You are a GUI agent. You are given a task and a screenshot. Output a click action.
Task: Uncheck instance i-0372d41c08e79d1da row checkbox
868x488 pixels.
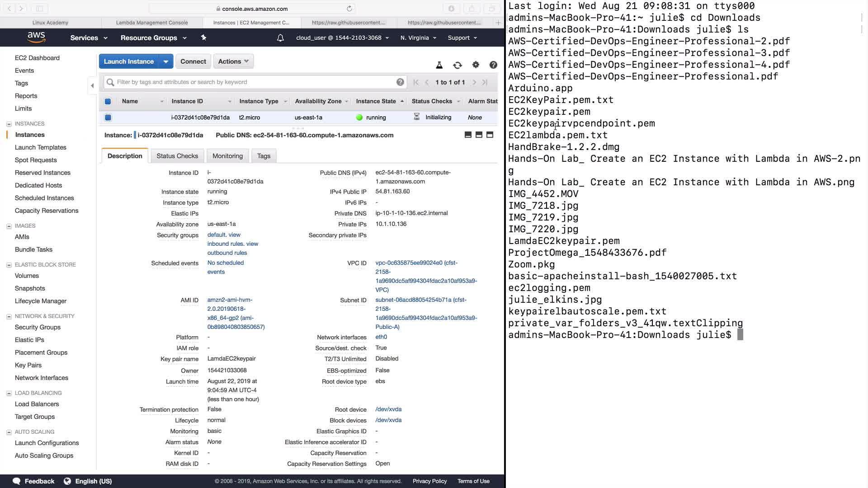pyautogui.click(x=108, y=117)
